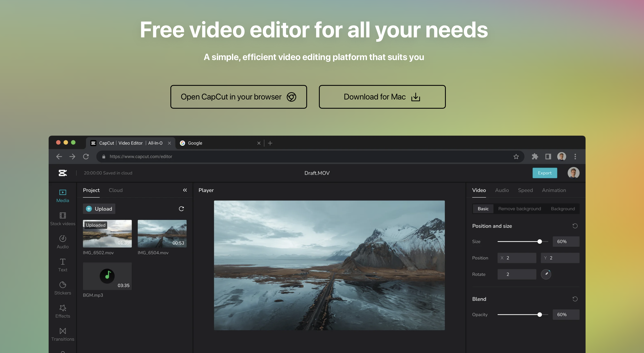Reset the Blend settings

click(x=575, y=299)
